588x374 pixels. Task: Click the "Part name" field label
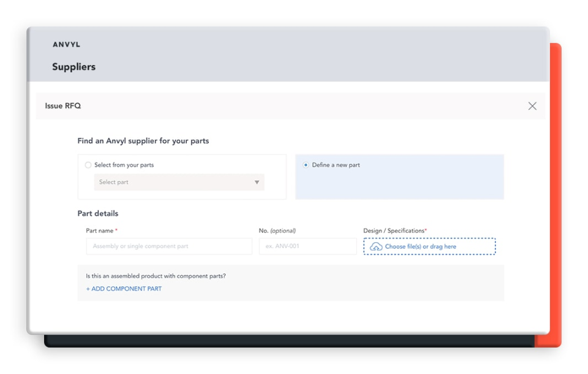[x=100, y=231]
